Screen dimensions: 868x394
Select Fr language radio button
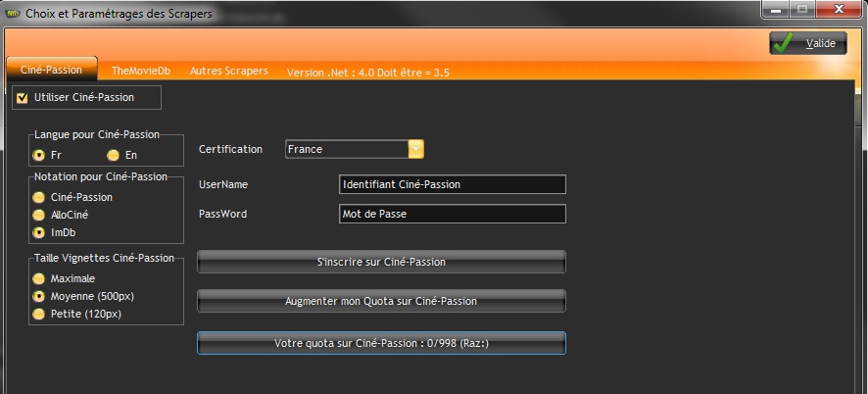pyautogui.click(x=39, y=155)
